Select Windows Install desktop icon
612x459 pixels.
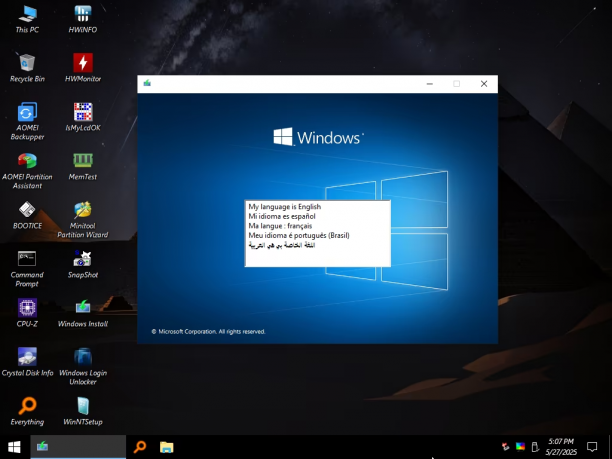(83, 313)
